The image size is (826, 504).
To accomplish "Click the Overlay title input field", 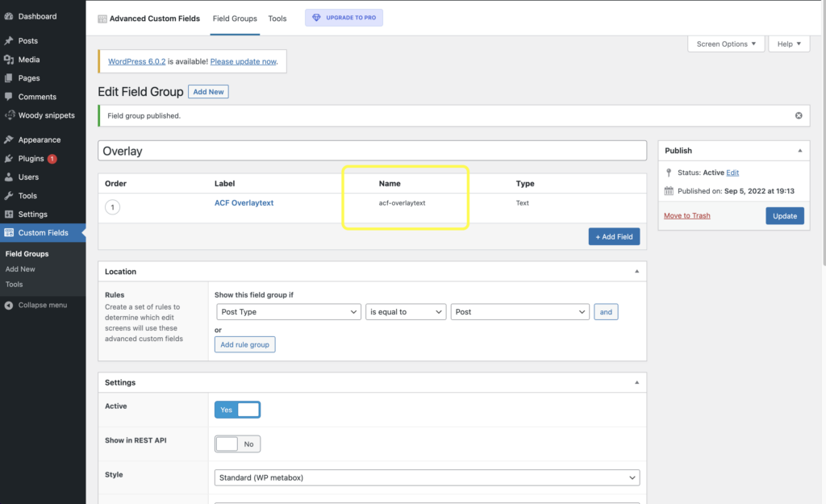I will pyautogui.click(x=373, y=151).
